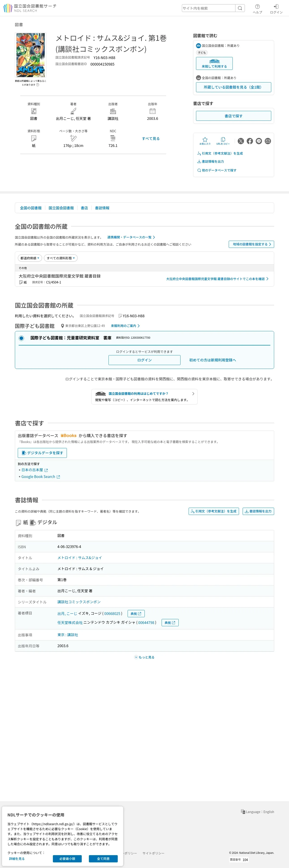Open 詳細を見る cookie details link
The height and width of the screenshot is (868, 289).
tap(17, 859)
